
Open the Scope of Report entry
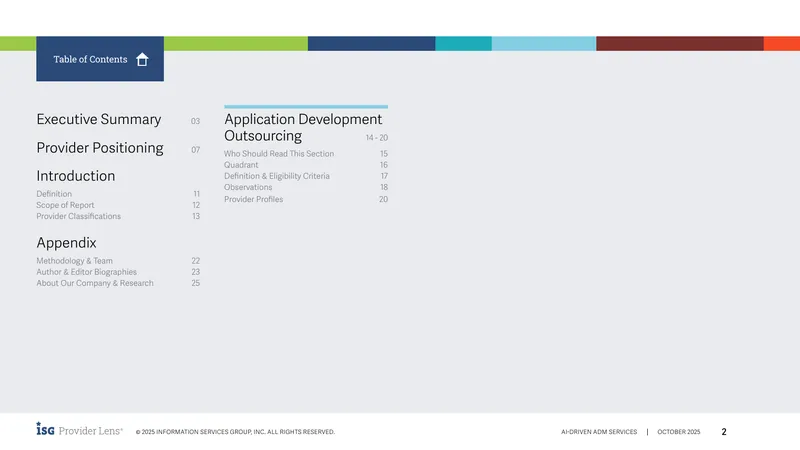[x=65, y=205]
